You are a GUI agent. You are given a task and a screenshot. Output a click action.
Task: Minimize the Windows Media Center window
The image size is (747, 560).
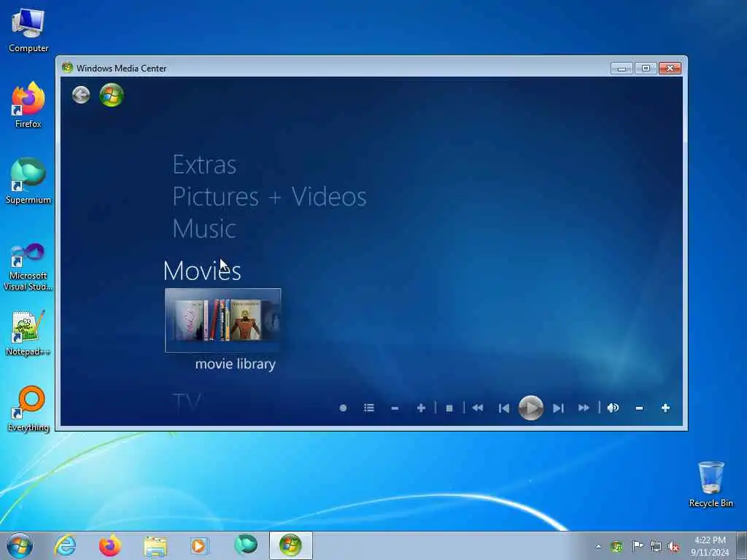622,68
